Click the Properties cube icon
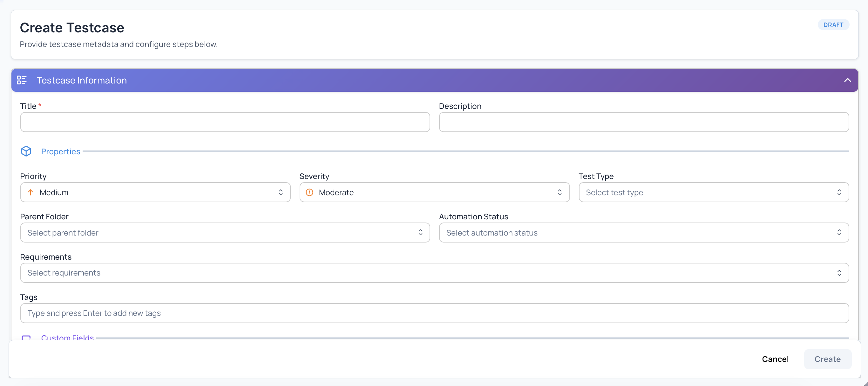This screenshot has width=868, height=386. (26, 151)
